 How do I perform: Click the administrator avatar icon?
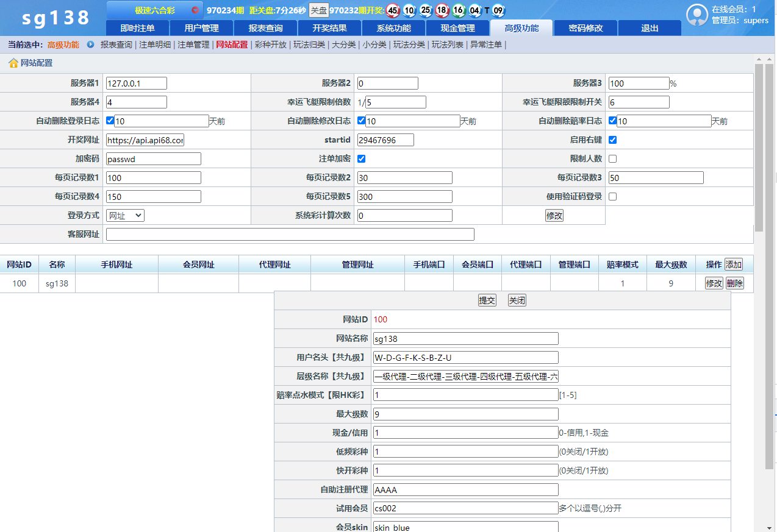(697, 15)
